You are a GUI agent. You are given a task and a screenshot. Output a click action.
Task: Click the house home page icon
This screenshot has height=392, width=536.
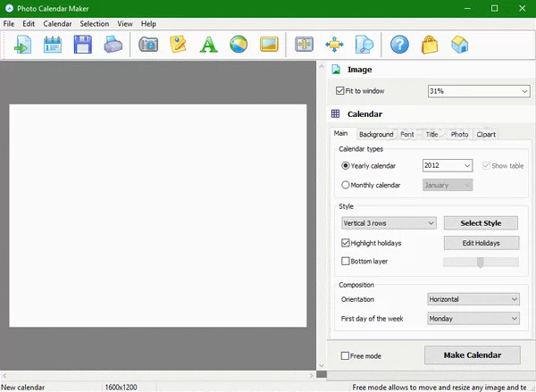point(460,45)
